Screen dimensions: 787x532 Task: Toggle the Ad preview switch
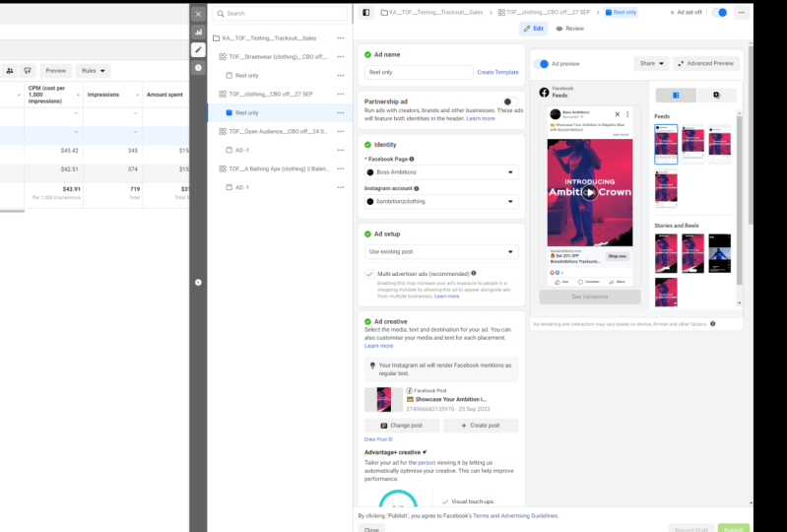541,64
